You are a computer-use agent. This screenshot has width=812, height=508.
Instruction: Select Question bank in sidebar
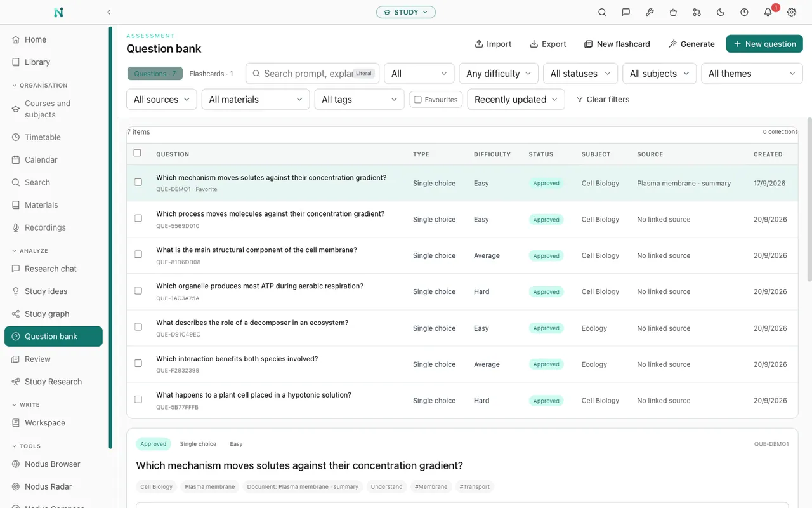point(53,337)
